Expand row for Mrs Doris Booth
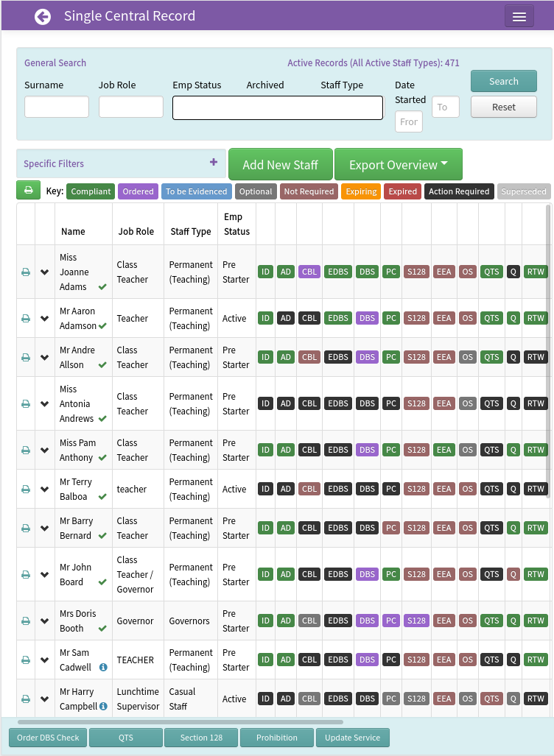 tap(44, 621)
